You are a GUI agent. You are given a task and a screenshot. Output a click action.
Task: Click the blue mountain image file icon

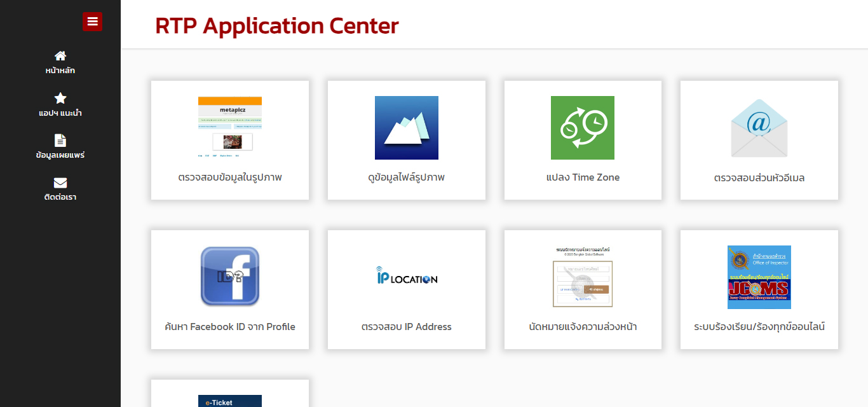click(407, 128)
